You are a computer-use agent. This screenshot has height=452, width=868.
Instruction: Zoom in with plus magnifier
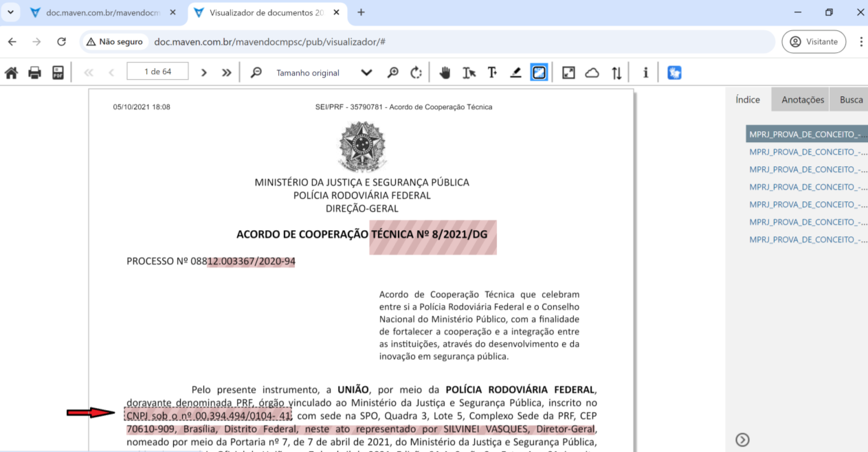[x=393, y=73]
